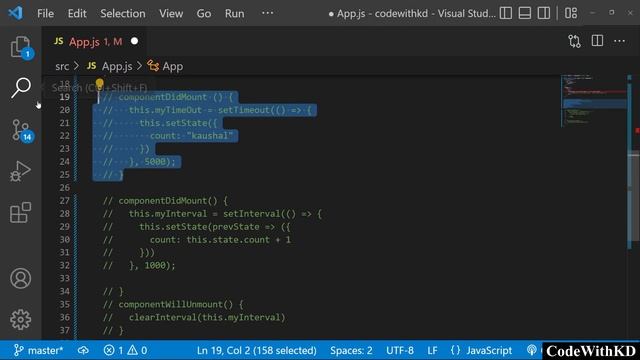The height and width of the screenshot is (360, 640).
Task: Open Customize Layout options
Action: 571,13
